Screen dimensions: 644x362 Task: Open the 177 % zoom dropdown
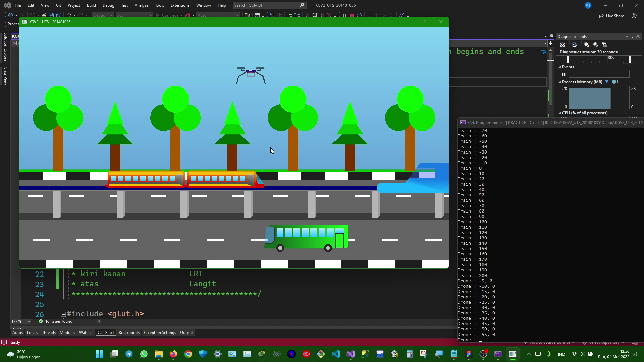pos(29,321)
